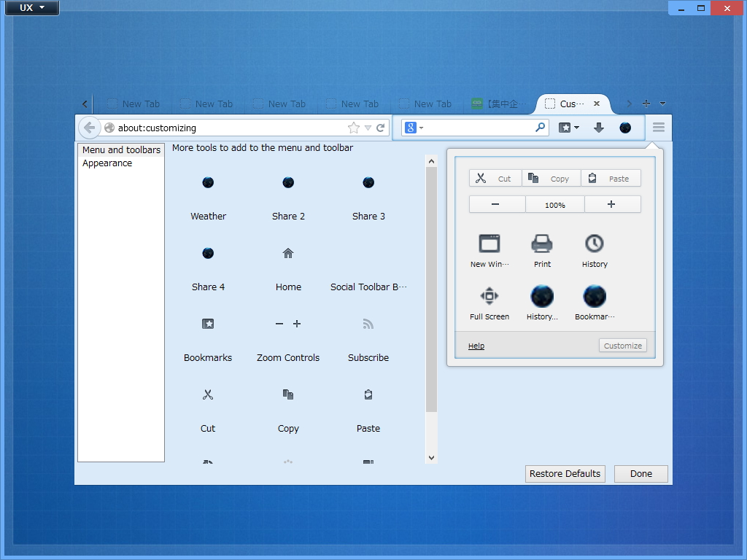The image size is (747, 560).
Task: Click the Full Screen icon in menu panel
Action: point(489,296)
